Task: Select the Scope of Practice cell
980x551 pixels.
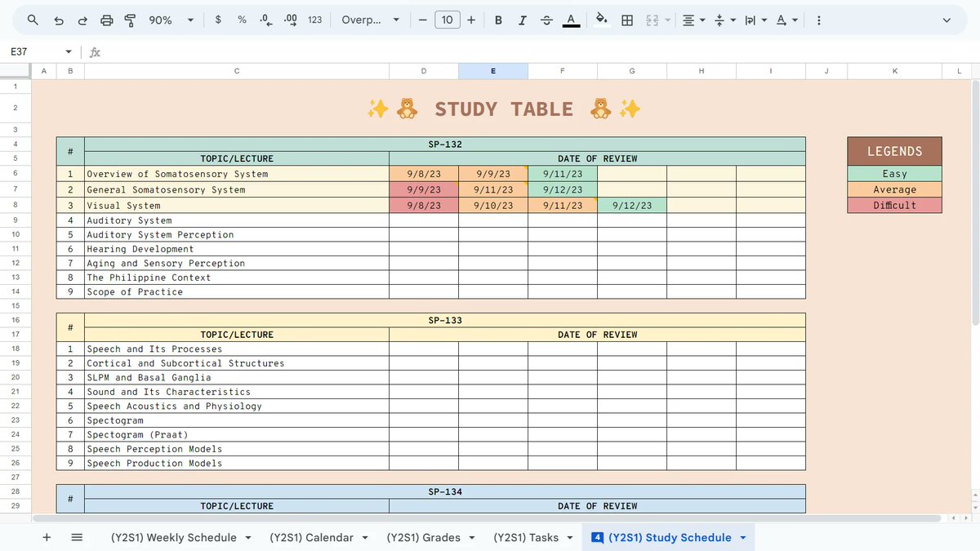Action: [x=237, y=291]
